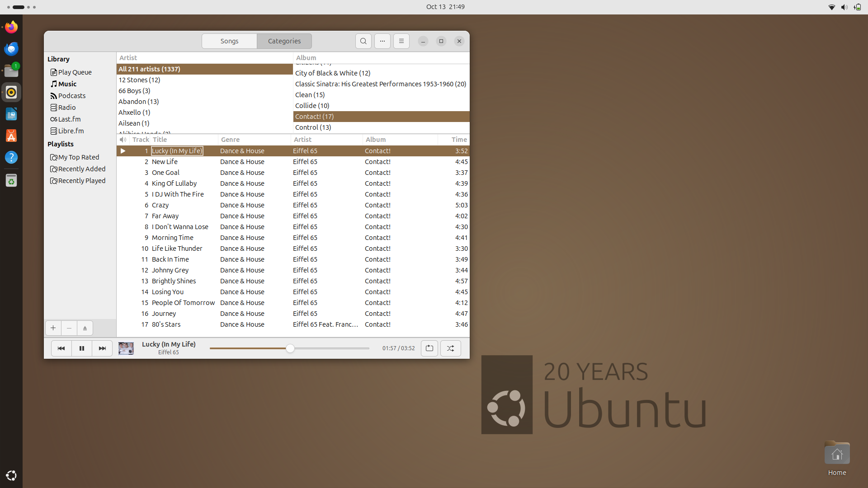Select All 211 artists entry
Image resolution: width=868 pixels, height=488 pixels.
(x=205, y=69)
